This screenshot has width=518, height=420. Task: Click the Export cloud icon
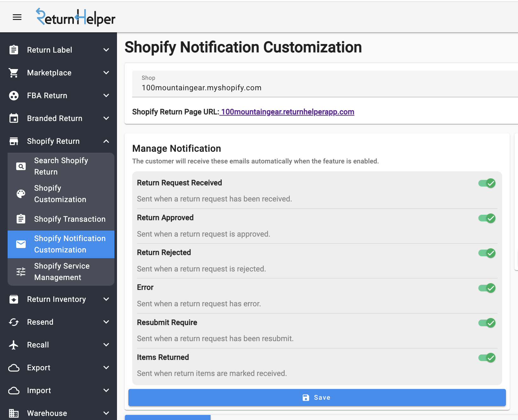click(x=14, y=368)
